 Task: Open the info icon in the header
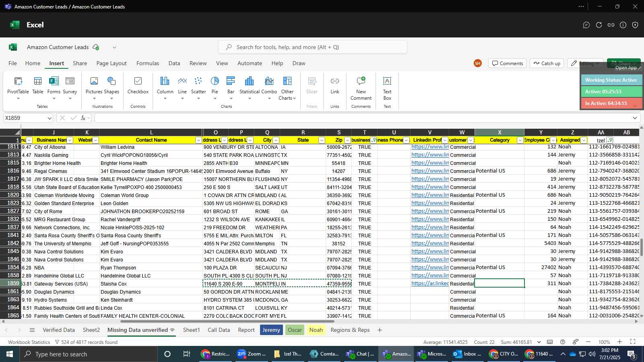(x=623, y=25)
